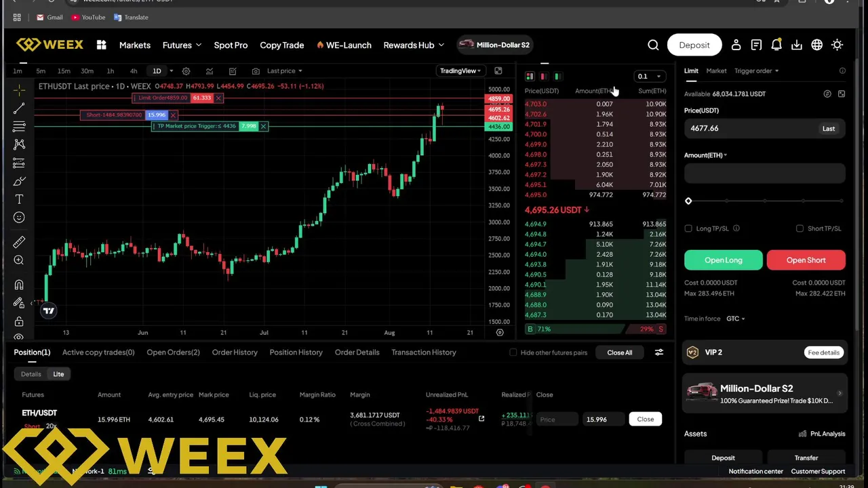Activate the chart zoom-in tool
The image size is (868, 488).
click(19, 260)
